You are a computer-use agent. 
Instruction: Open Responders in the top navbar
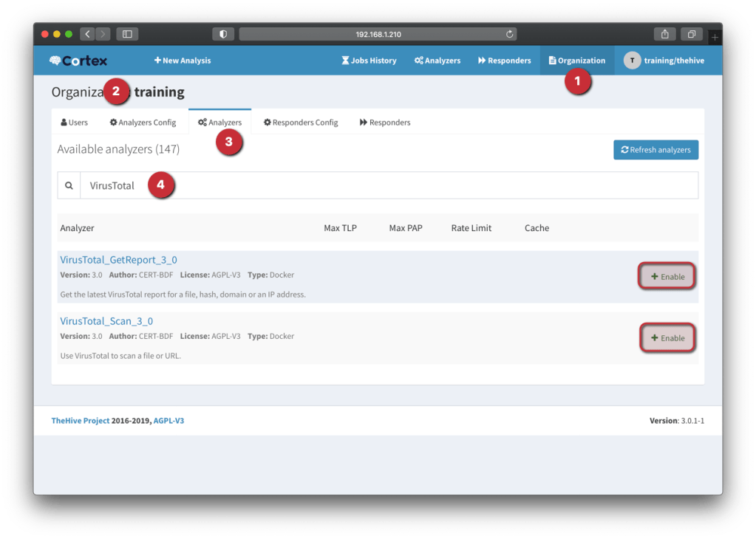point(504,61)
